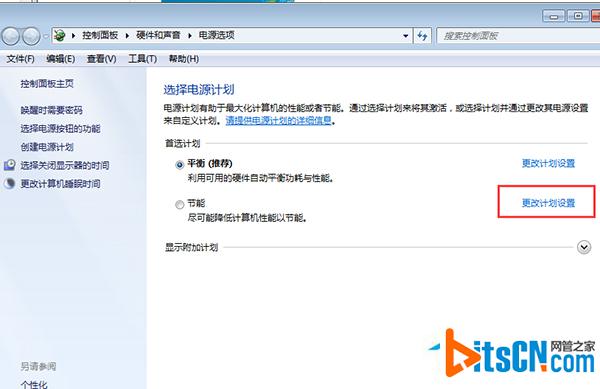Click 更改计划设置 for the 节能 plan

(548, 203)
